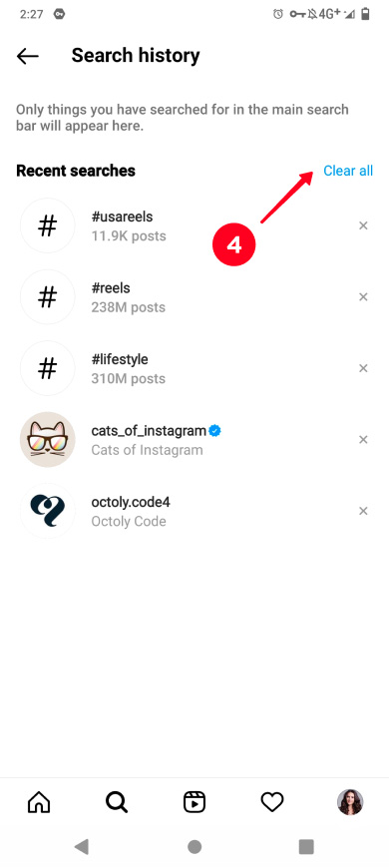Remove octoly.code4 from search history
Screen dimensions: 389x868
click(x=363, y=511)
